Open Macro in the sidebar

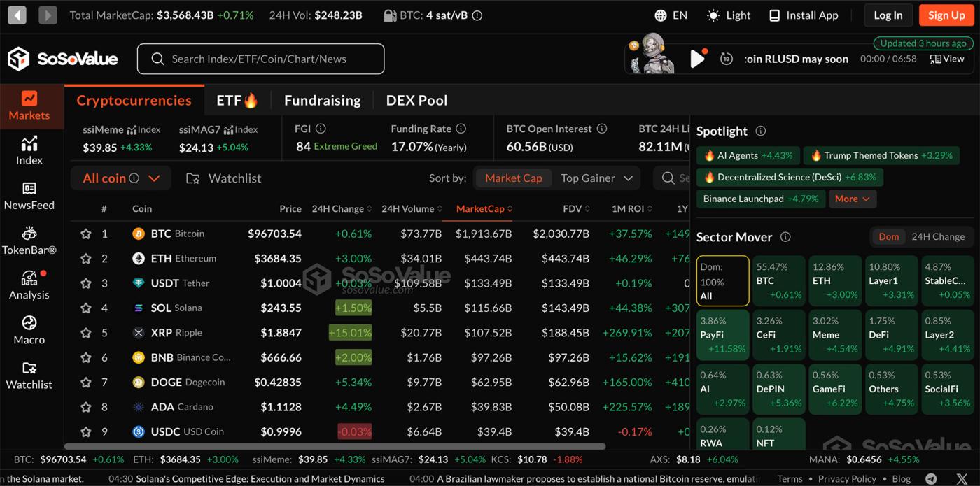click(x=29, y=330)
